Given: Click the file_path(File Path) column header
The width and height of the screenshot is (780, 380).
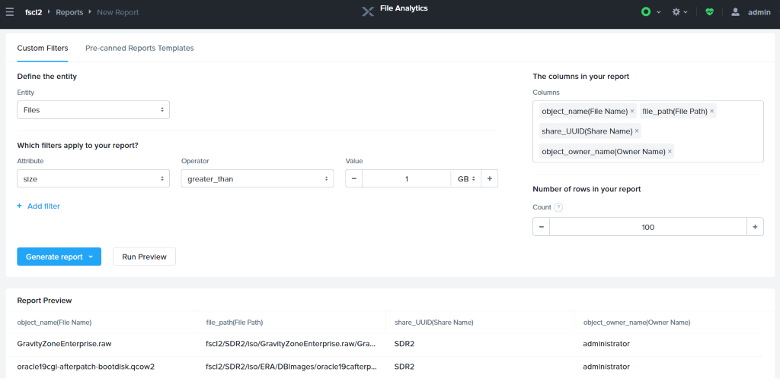Looking at the screenshot, I should coord(234,322).
